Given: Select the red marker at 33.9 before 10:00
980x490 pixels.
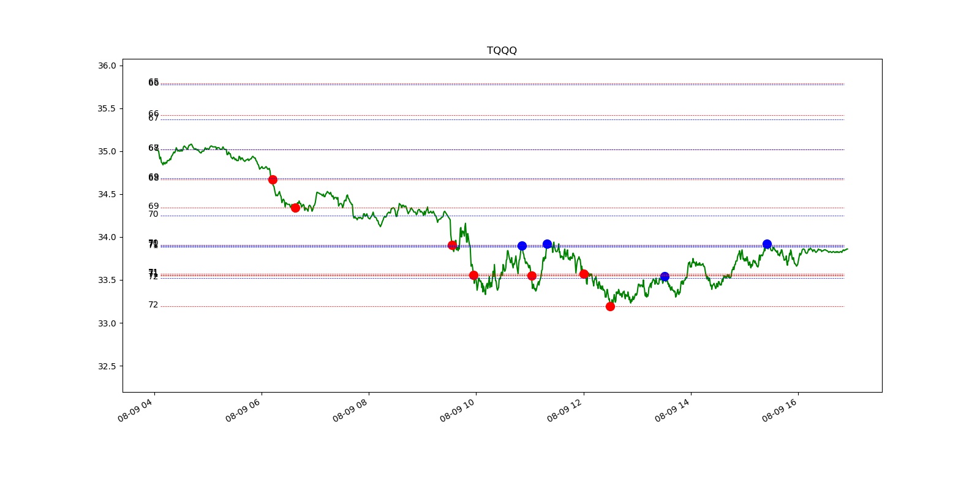Looking at the screenshot, I should [x=452, y=245].
